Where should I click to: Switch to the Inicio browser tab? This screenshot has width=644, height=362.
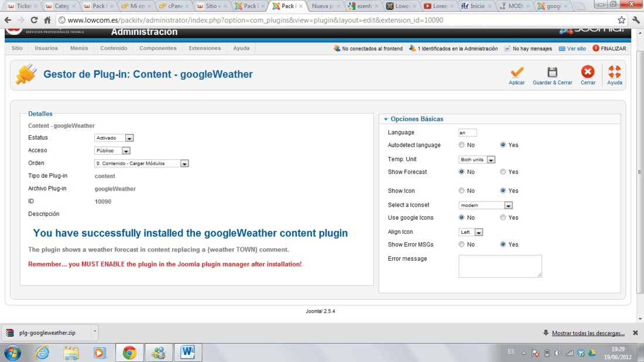[x=477, y=6]
